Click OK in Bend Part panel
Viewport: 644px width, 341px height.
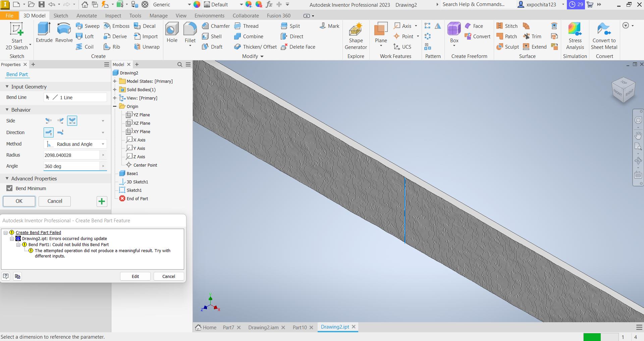tap(19, 201)
